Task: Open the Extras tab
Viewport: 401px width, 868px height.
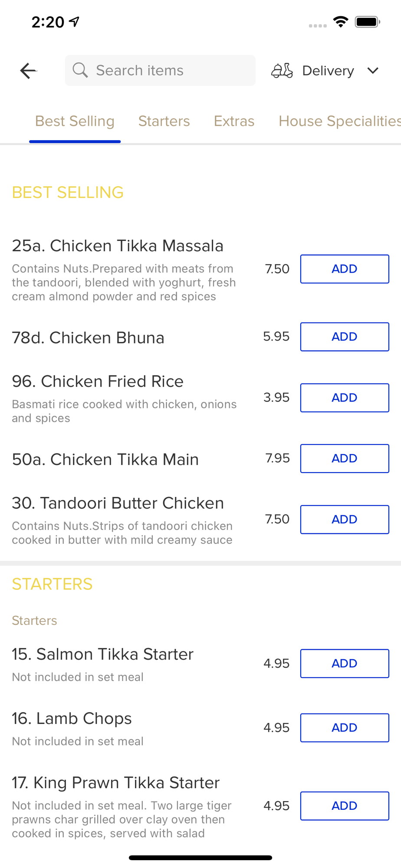Action: point(234,121)
